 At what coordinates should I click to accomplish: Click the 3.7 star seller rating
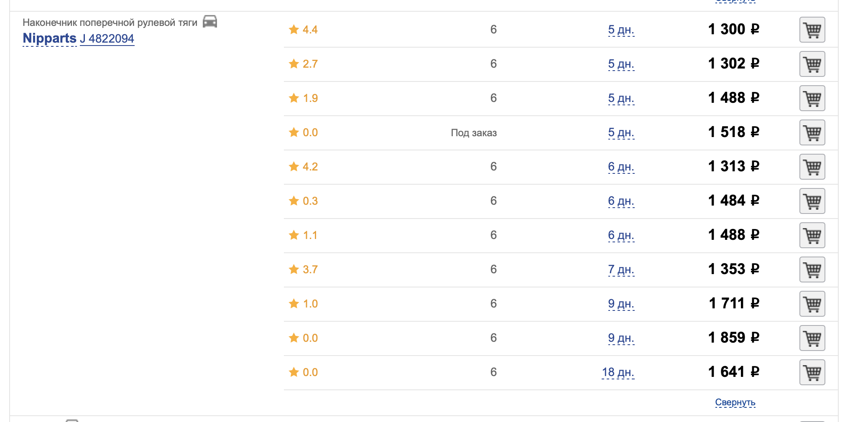[x=303, y=269]
